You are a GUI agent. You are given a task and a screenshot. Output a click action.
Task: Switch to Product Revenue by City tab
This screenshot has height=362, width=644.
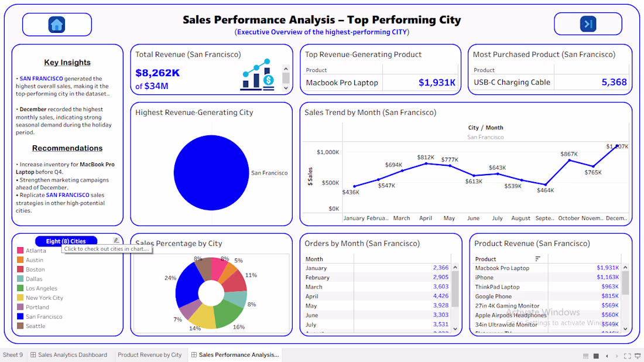[x=149, y=355]
